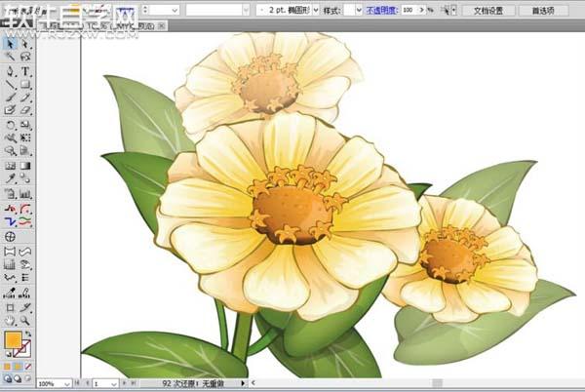Pick the Pen tool in toolbox
585x392 pixels.
click(10, 71)
